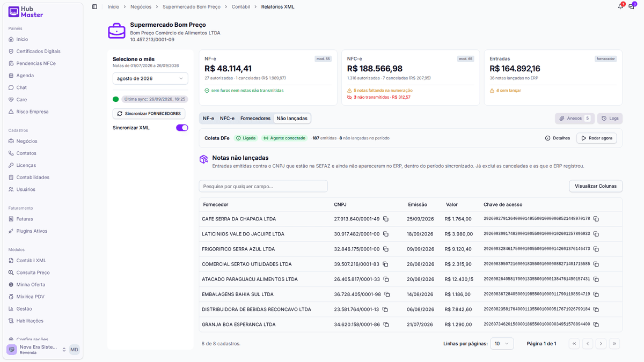Open the Anexos attachments button
The width and height of the screenshot is (644, 362).
574,119
